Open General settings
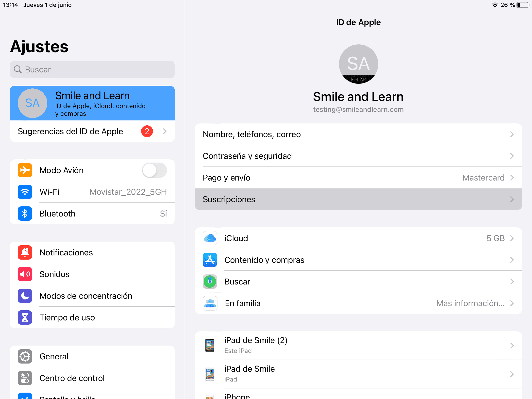 (x=92, y=356)
